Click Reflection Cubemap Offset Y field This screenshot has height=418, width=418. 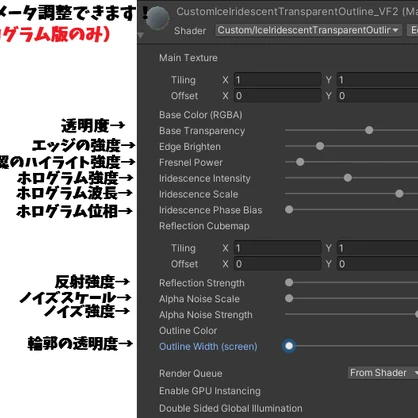click(377, 264)
